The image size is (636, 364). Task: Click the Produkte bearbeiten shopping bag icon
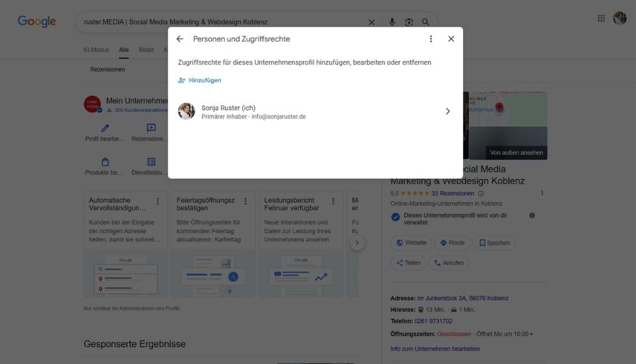click(105, 162)
